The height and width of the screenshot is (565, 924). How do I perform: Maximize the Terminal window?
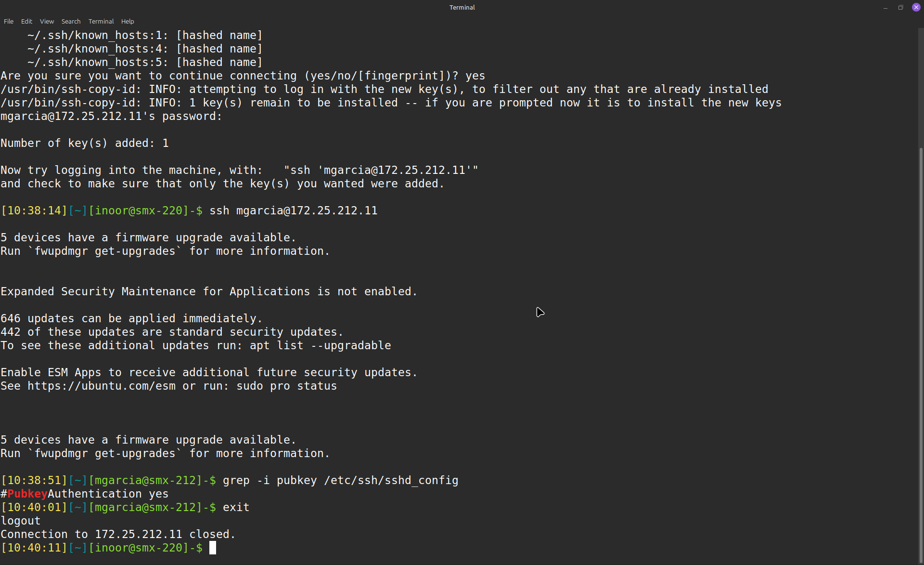[900, 7]
